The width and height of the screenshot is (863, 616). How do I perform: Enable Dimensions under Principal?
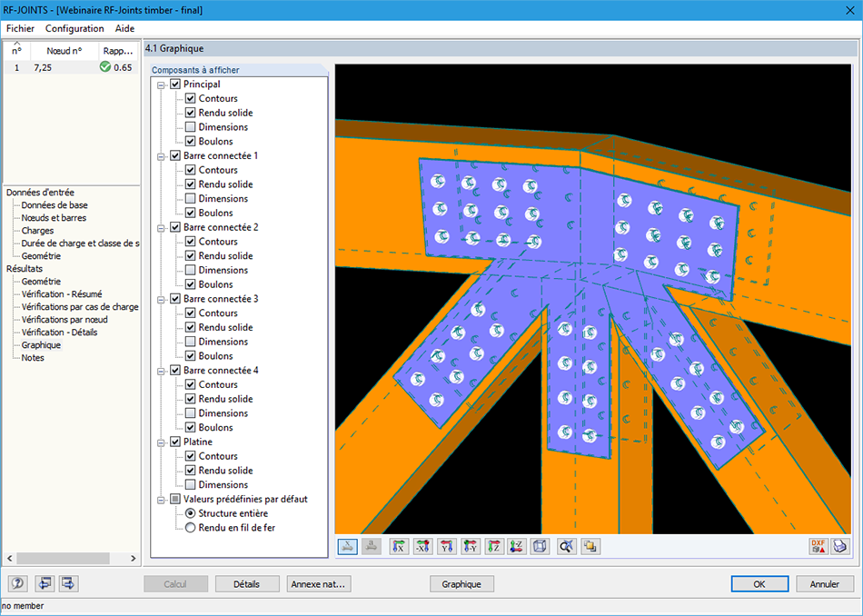(x=191, y=127)
